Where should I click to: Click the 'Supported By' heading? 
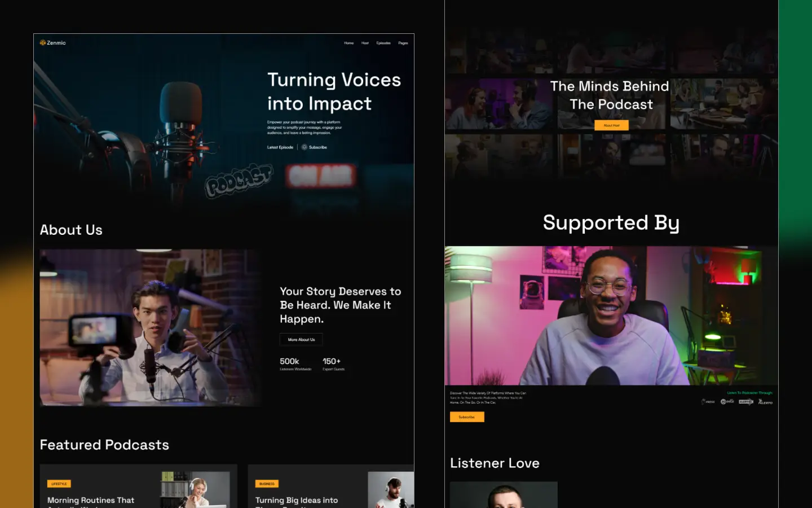pyautogui.click(x=611, y=223)
